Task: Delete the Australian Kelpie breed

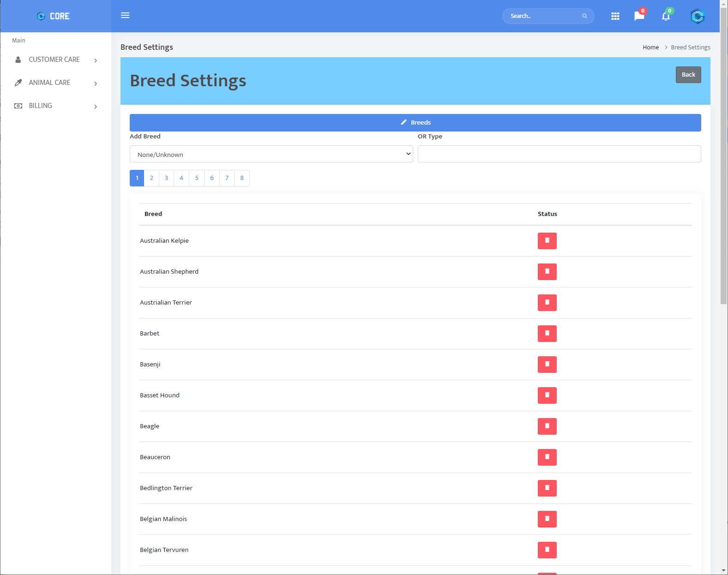Action: 547,241
